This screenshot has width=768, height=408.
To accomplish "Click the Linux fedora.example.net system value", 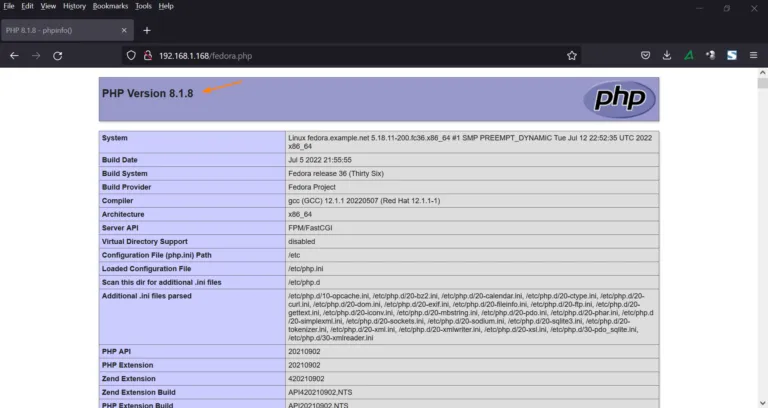I will pos(470,142).
